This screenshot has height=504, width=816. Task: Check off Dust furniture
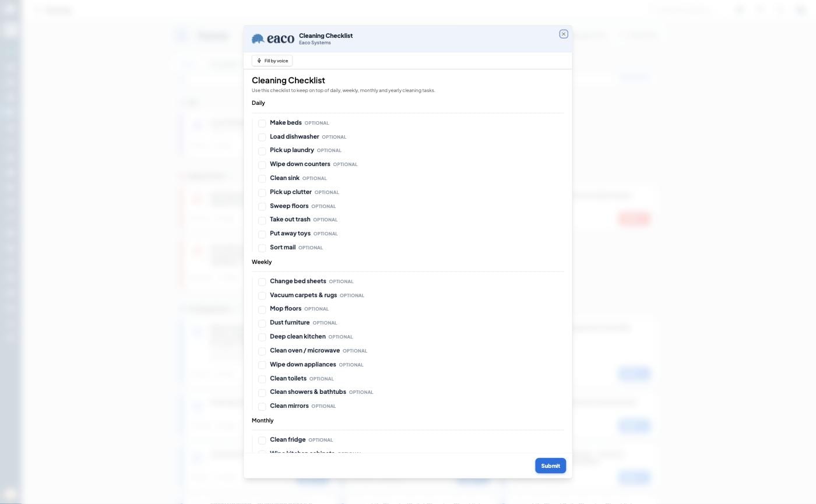(x=262, y=323)
